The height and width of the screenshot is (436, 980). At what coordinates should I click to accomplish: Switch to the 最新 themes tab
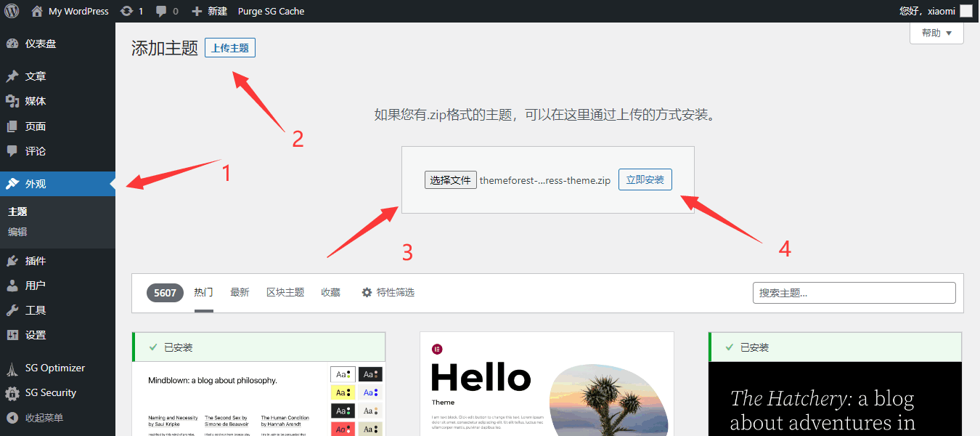pyautogui.click(x=240, y=292)
